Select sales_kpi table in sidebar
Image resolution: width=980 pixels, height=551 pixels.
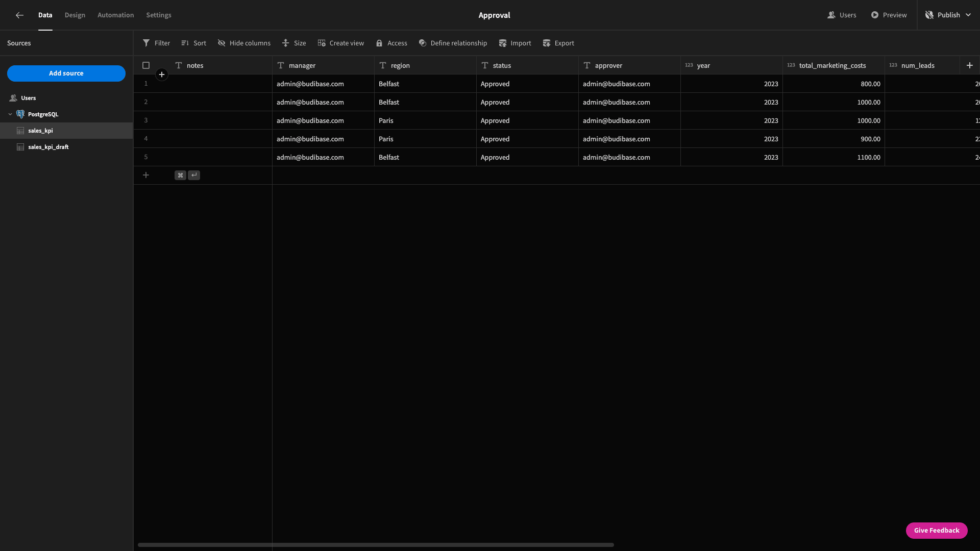coord(66,131)
